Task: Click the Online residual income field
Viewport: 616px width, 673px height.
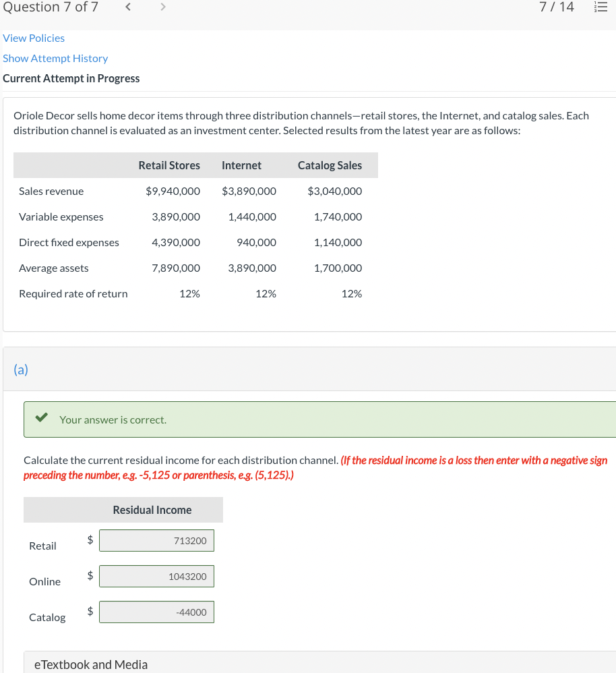Action: click(156, 577)
